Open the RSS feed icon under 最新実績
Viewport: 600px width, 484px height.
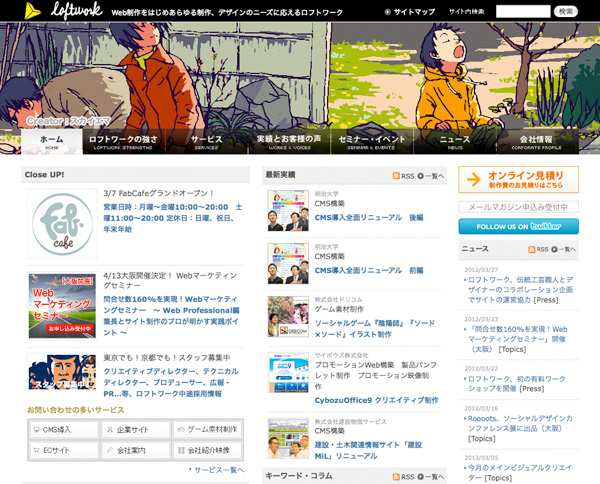tap(398, 175)
